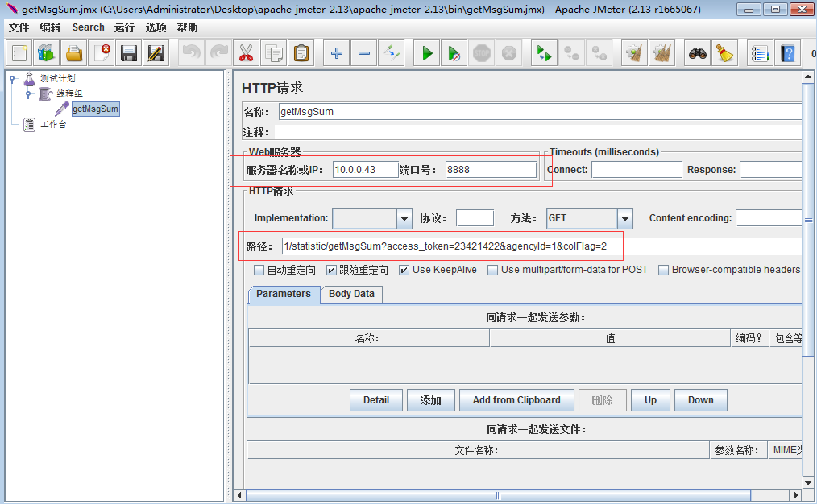Image resolution: width=817 pixels, height=504 pixels.
Task: Open the 方法 GET method dropdown
Action: [x=625, y=219]
